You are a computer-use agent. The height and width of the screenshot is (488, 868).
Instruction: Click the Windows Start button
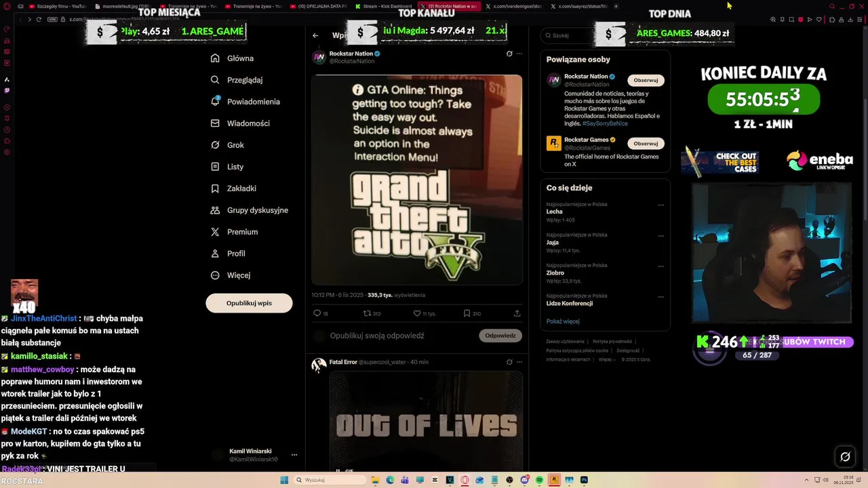(284, 480)
